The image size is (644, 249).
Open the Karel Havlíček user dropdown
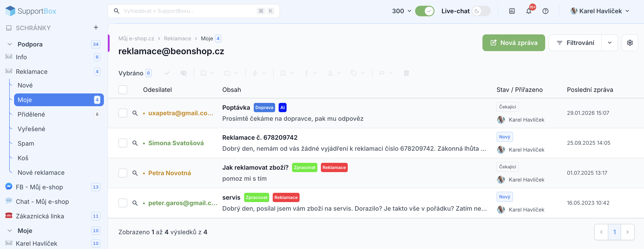[600, 11]
